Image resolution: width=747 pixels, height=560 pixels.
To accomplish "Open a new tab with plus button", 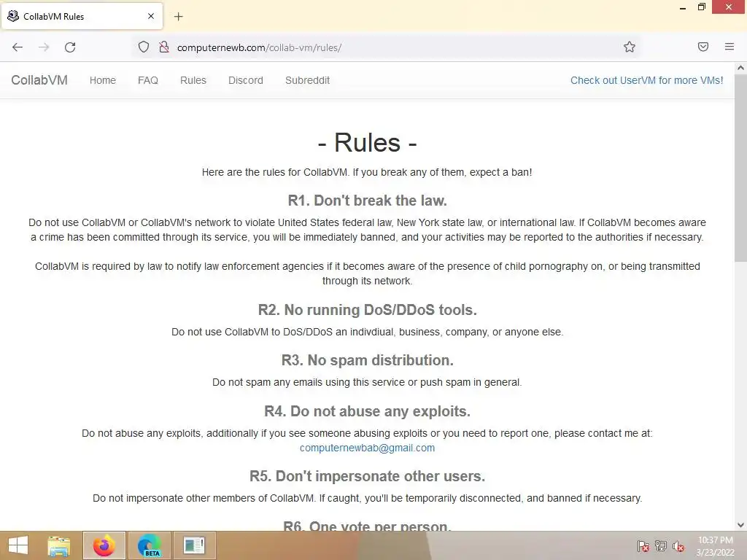I will (178, 17).
